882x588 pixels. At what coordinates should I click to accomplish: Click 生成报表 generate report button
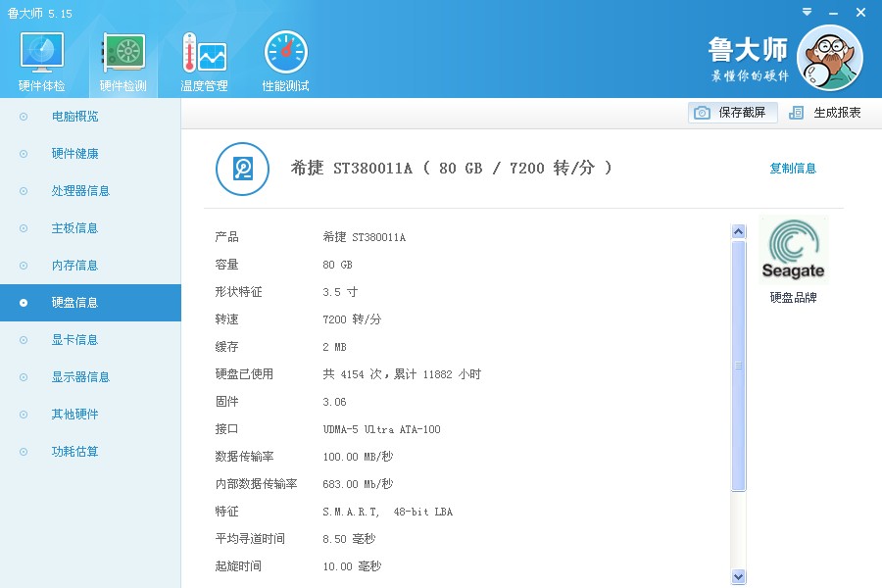coord(824,113)
